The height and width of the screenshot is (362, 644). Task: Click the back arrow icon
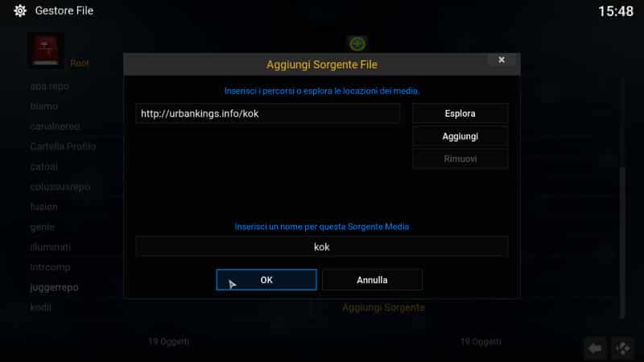coord(595,348)
